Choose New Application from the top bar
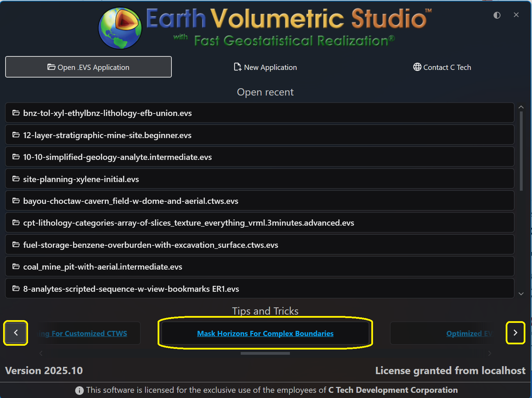Screen dimensions: 532x398 (x=265, y=67)
